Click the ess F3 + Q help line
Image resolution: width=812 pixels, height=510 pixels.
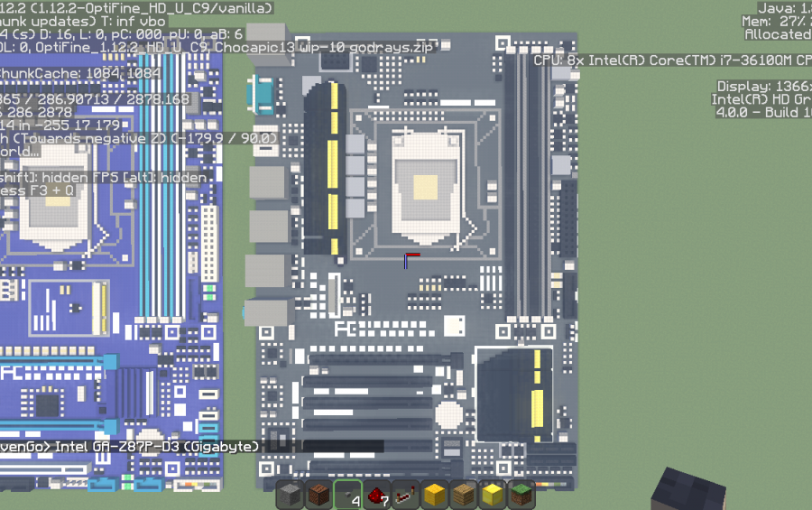tap(38, 190)
